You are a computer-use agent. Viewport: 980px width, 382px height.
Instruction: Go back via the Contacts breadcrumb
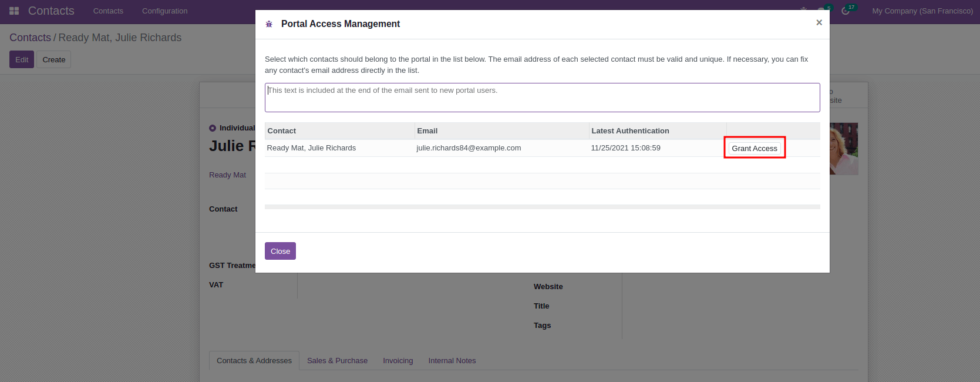(x=30, y=38)
